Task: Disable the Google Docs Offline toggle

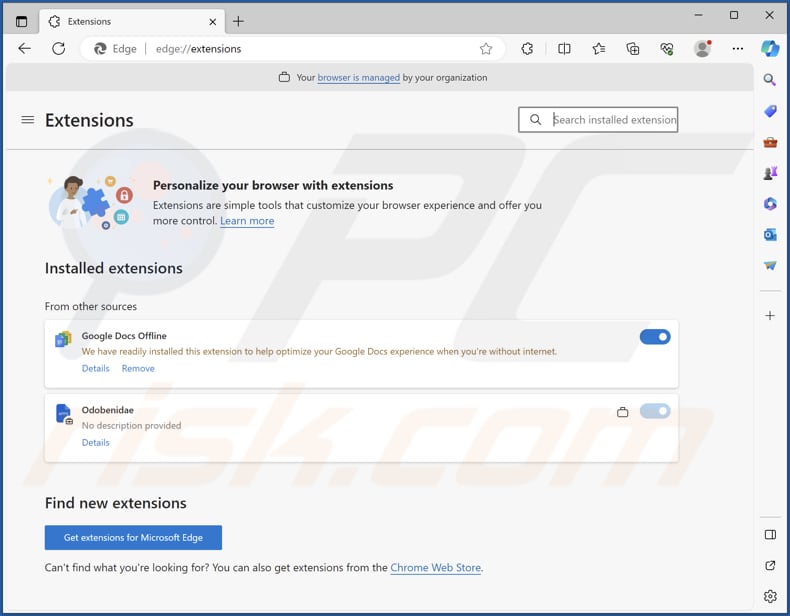Action: coord(655,337)
